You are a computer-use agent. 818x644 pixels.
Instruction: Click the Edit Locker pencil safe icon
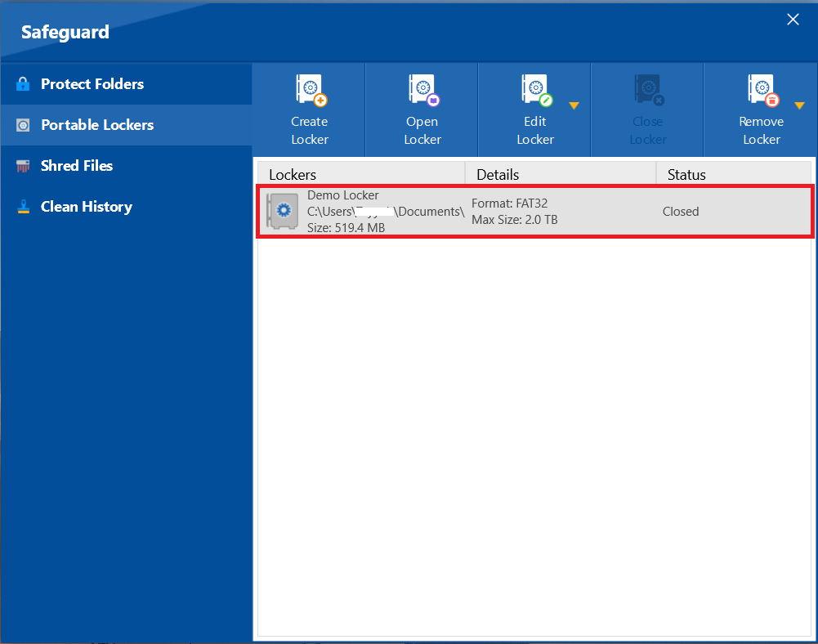[537, 90]
